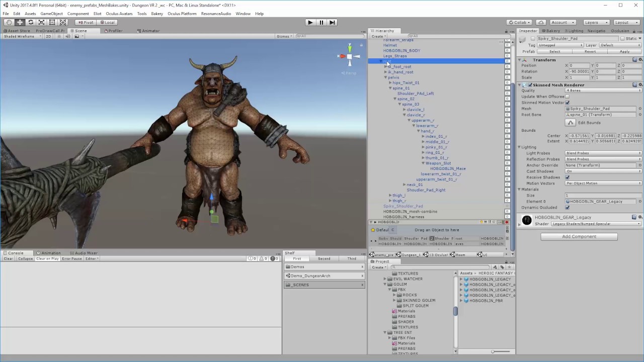Select the Move tool in the toolbar
This screenshot has width=644, height=362.
click(x=20, y=22)
